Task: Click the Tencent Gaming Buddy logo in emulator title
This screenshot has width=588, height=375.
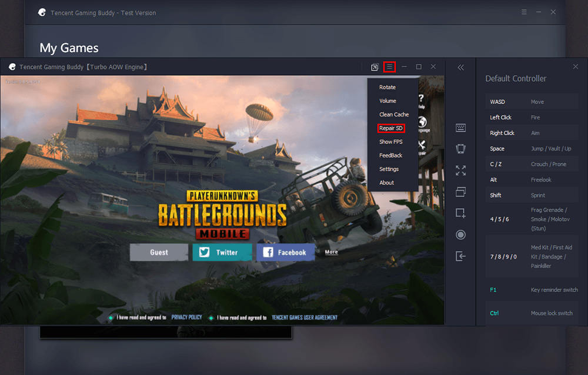Action: click(12, 67)
